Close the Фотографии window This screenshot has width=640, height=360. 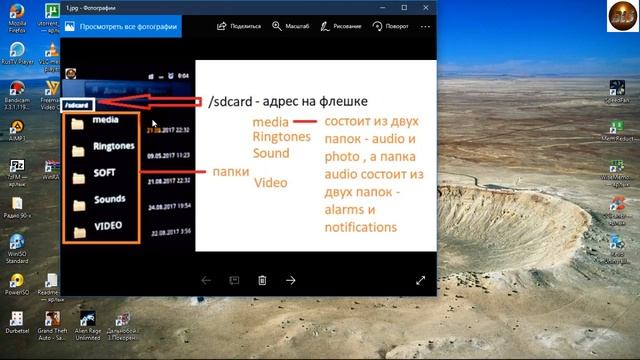(x=426, y=8)
